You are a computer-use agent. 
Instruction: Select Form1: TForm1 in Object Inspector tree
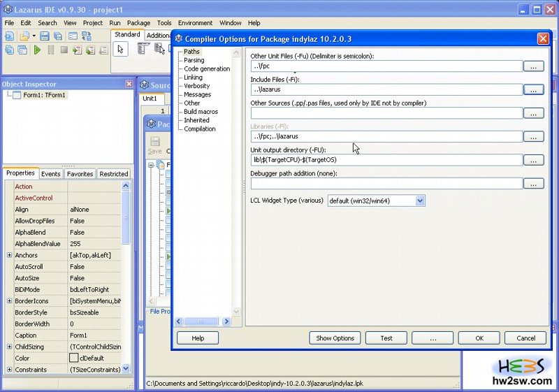pos(44,95)
